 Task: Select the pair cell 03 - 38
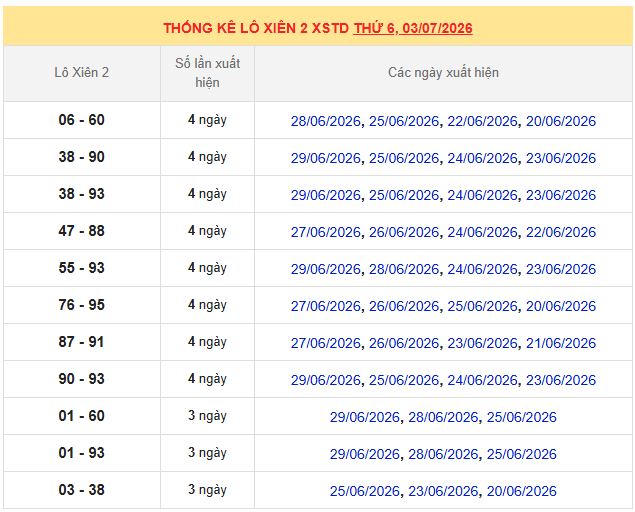[x=82, y=490]
